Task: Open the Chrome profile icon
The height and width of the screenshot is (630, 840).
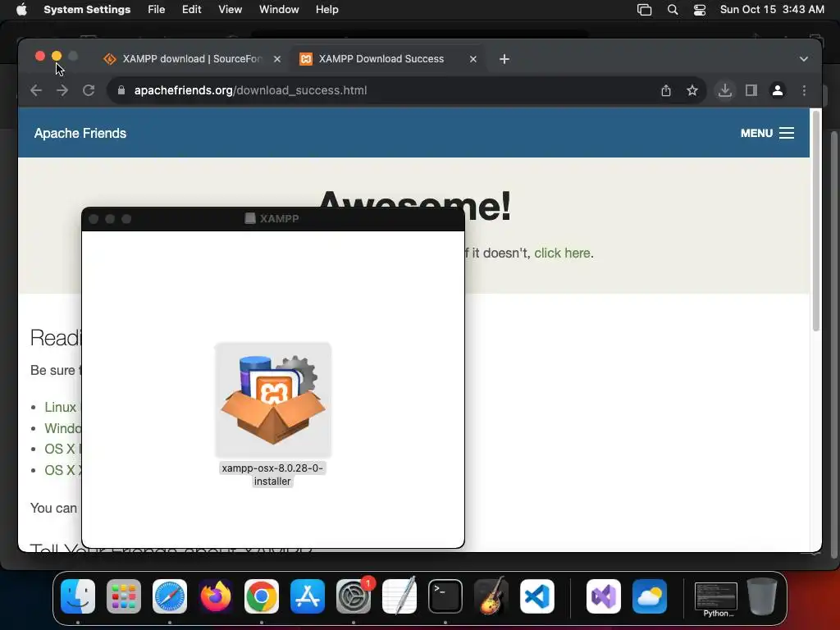Action: [x=778, y=90]
